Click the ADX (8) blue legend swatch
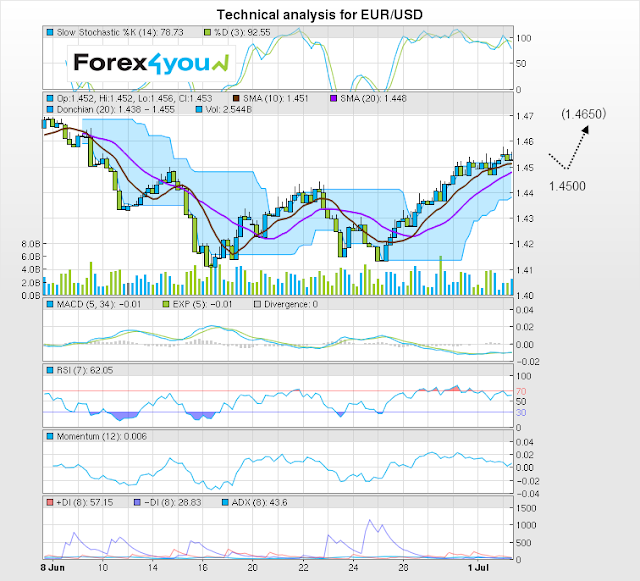 225,503
